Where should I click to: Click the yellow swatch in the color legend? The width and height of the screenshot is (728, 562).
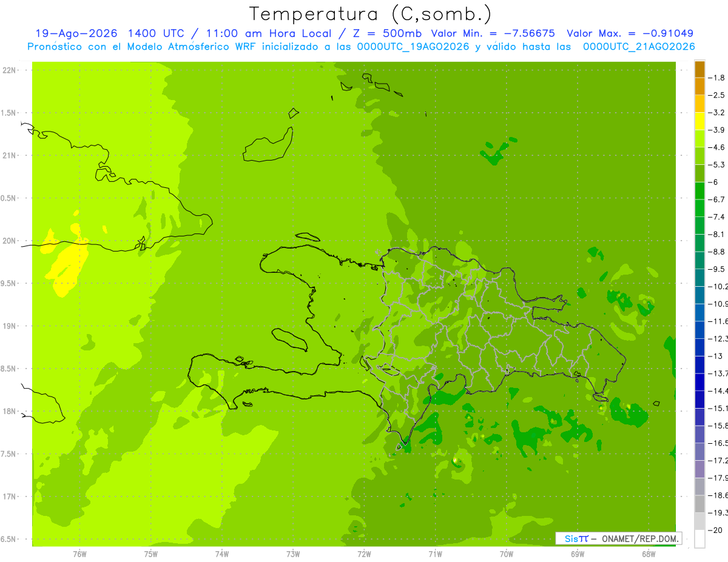pyautogui.click(x=699, y=121)
